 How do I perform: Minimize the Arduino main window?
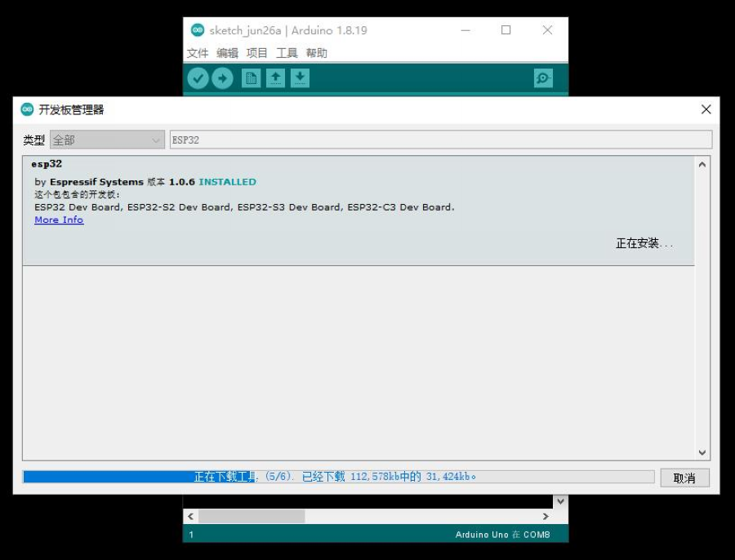pos(465,30)
